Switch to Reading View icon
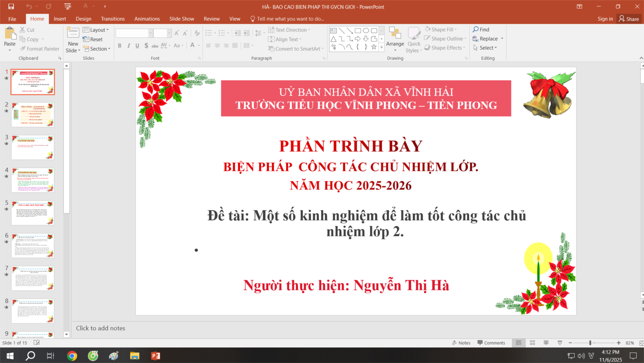 546,343
